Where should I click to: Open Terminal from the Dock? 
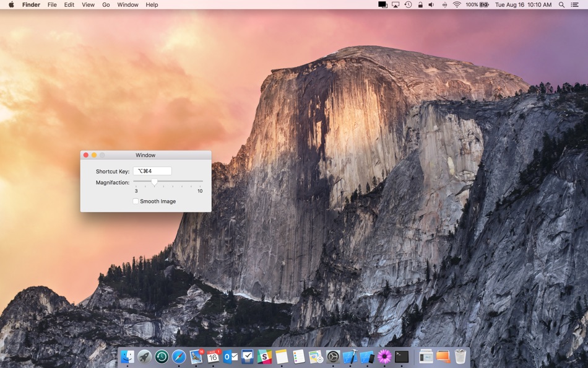pyautogui.click(x=402, y=356)
